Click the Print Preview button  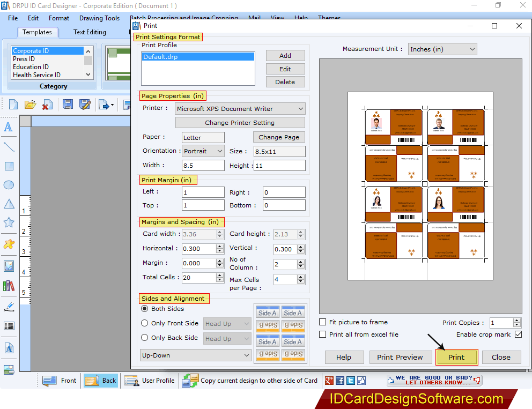point(400,357)
